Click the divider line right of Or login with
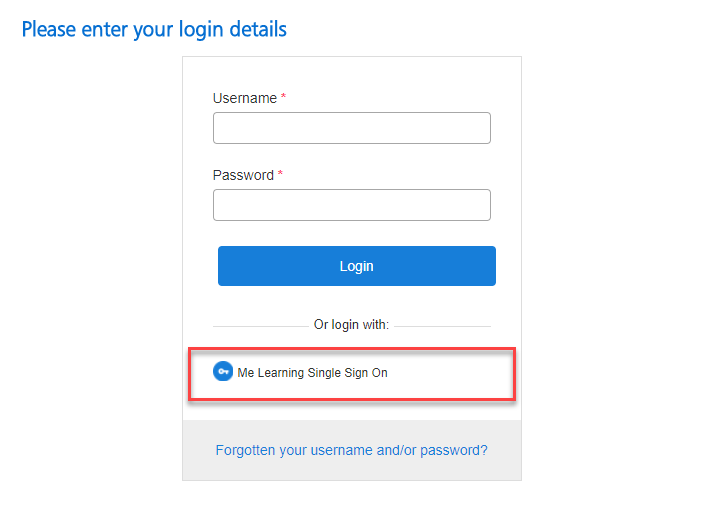 pos(442,326)
